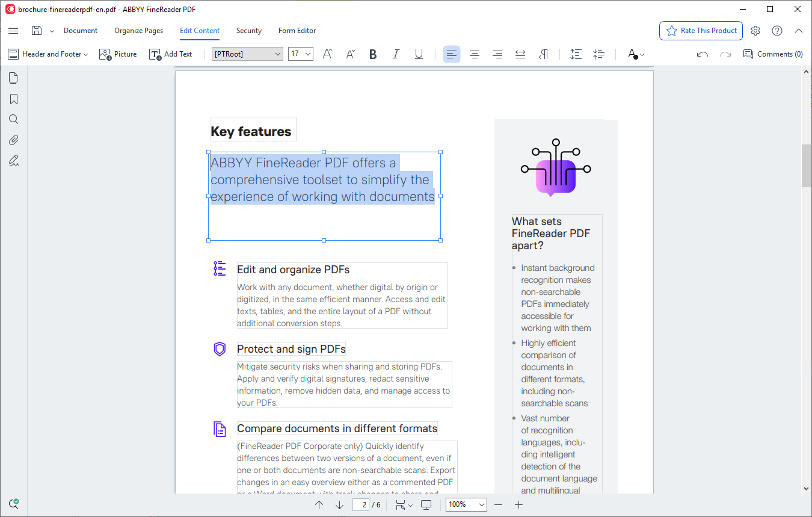Open the font size dropdown
Screen dimensions: 812x517
(x=300, y=54)
